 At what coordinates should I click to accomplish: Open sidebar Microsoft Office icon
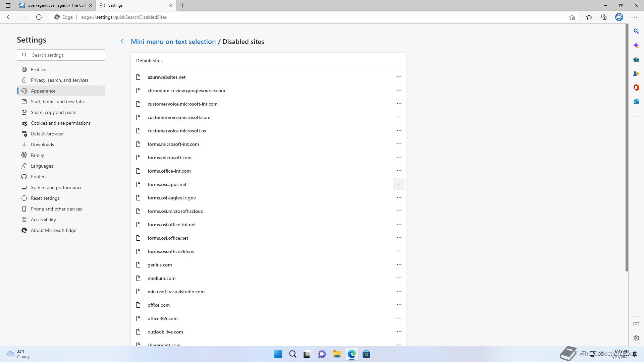pyautogui.click(x=636, y=87)
